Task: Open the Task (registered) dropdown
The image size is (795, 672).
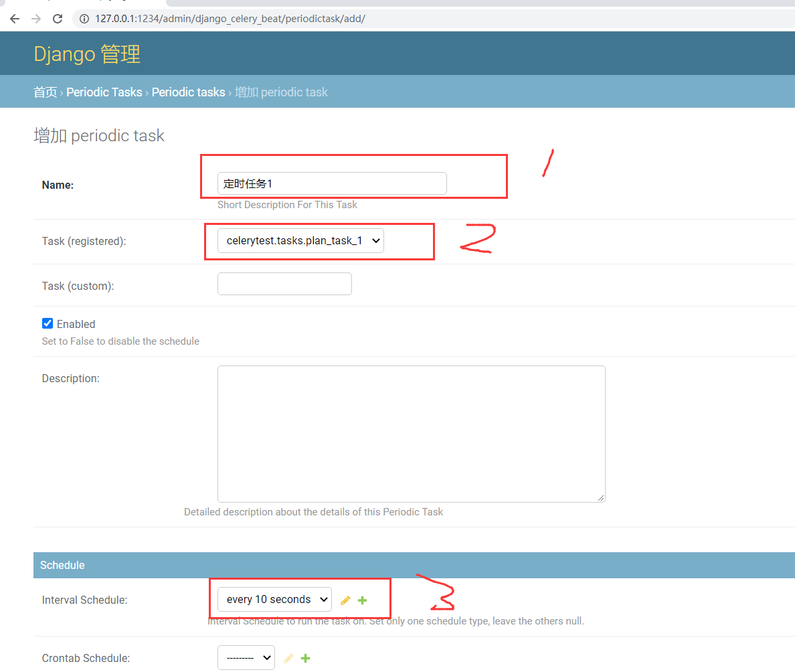Action: tap(298, 240)
